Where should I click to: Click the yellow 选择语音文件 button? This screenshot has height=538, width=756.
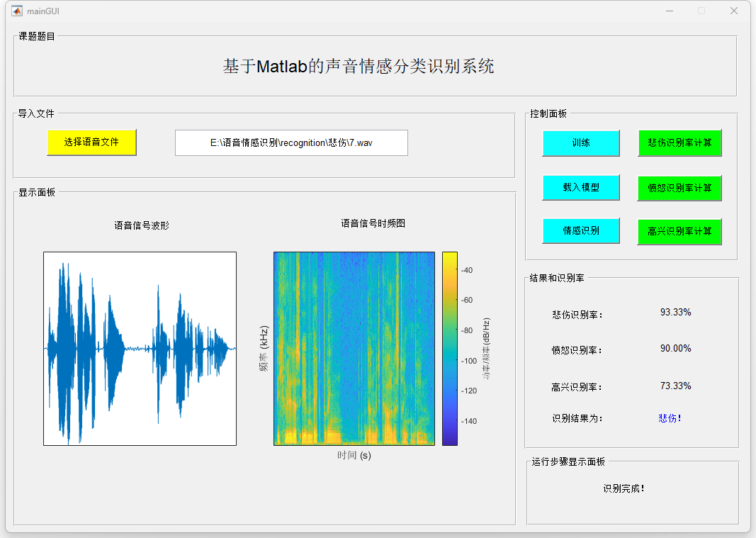(91, 142)
